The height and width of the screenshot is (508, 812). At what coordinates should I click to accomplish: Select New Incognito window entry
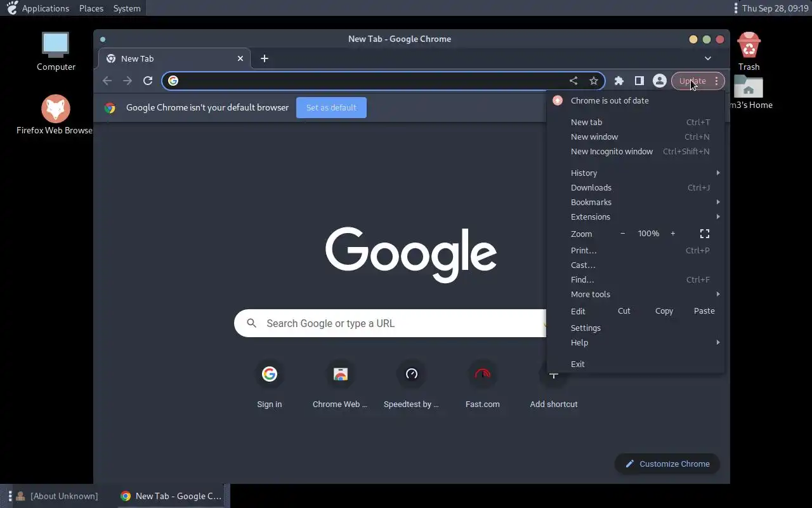point(635,151)
